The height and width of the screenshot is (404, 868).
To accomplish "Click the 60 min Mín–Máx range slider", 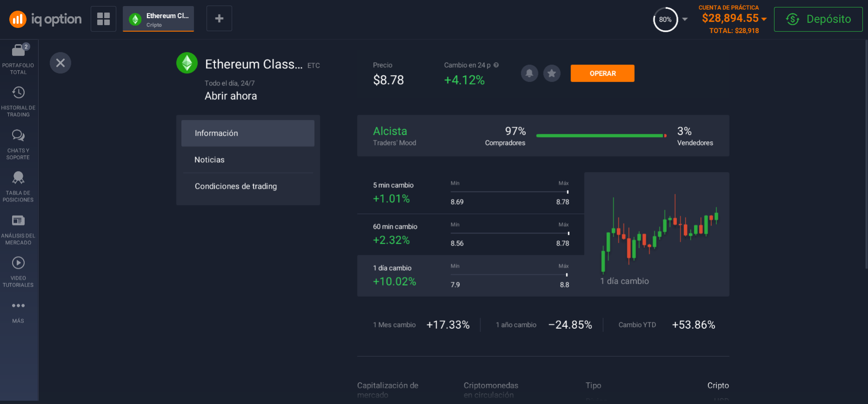I will 510,233.
